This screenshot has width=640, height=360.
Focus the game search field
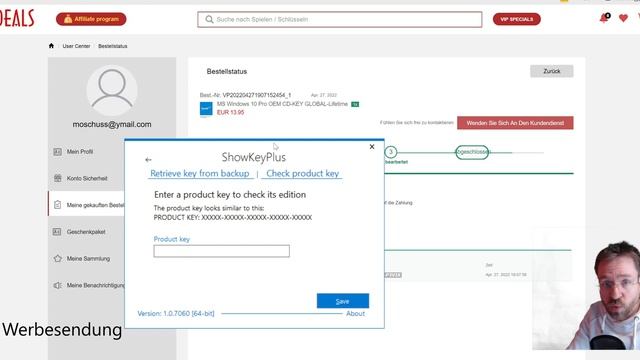point(340,20)
